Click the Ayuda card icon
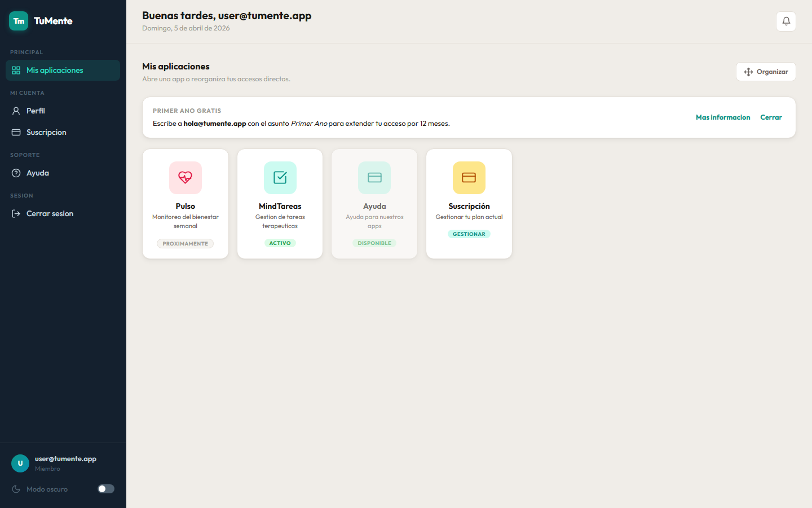Screen dimensions: 812x508 tap(374, 178)
